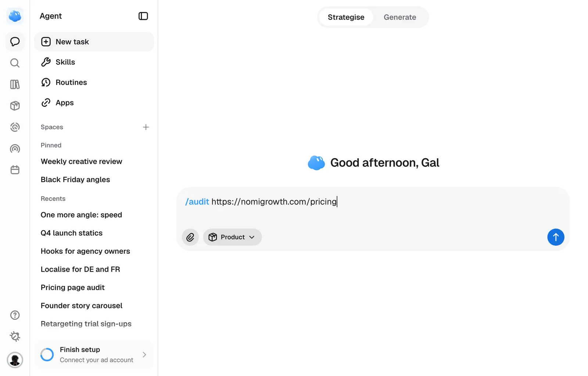Viewport: 588px width, 376px height.
Task: Add a new space with plus icon
Action: pyautogui.click(x=146, y=127)
